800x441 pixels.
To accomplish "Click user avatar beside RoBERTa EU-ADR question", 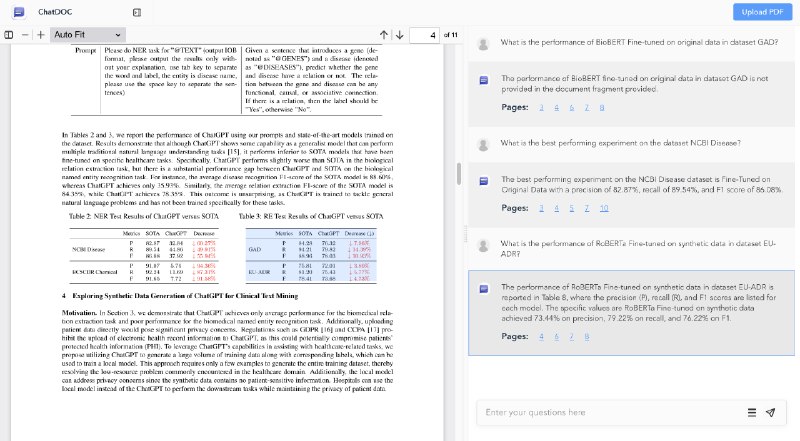I will pos(483,246).
